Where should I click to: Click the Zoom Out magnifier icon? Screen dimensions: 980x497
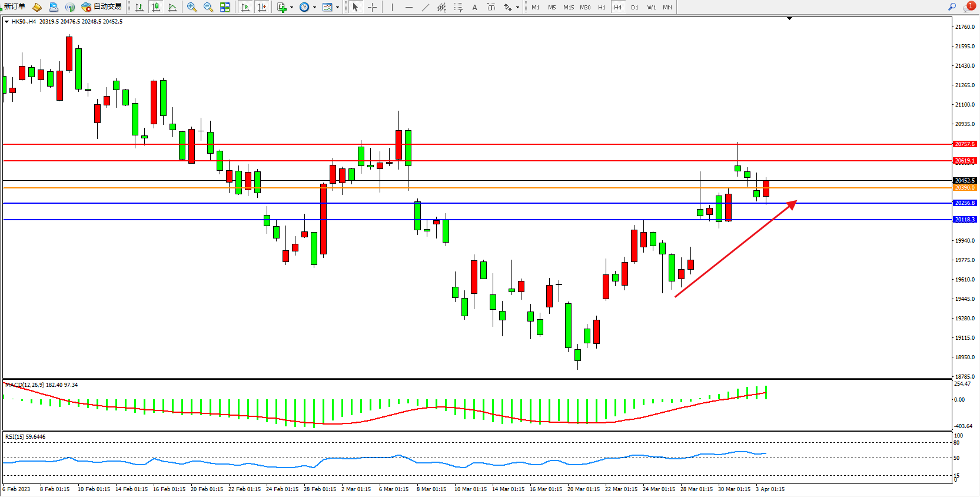(208, 7)
